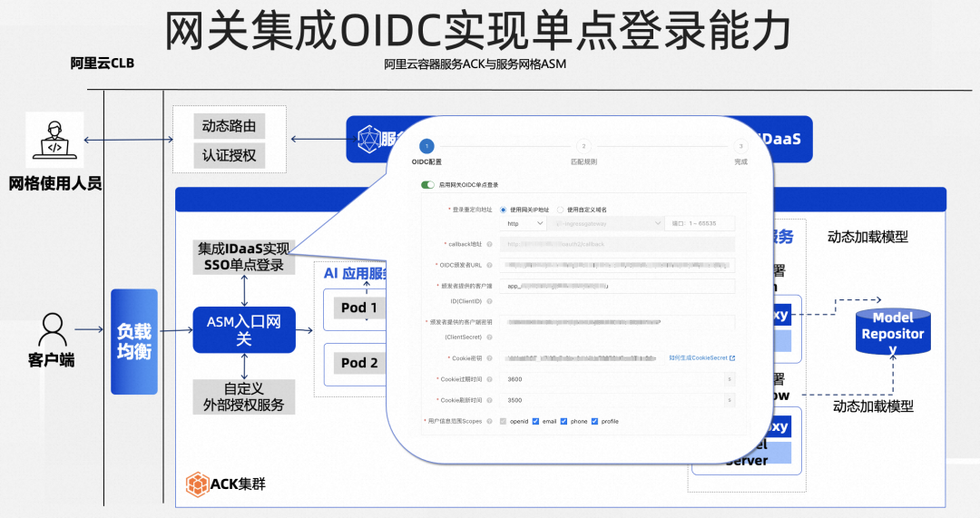
Task: Click step 1 circle for OIDC配置
Action: (x=426, y=146)
